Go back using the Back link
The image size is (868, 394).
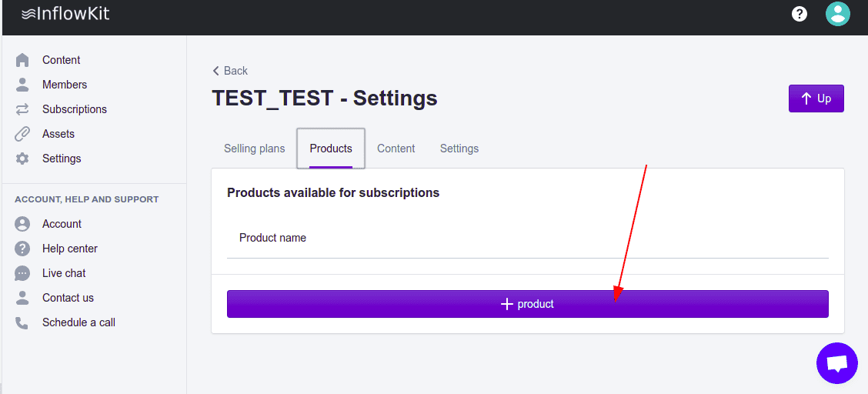coord(230,71)
